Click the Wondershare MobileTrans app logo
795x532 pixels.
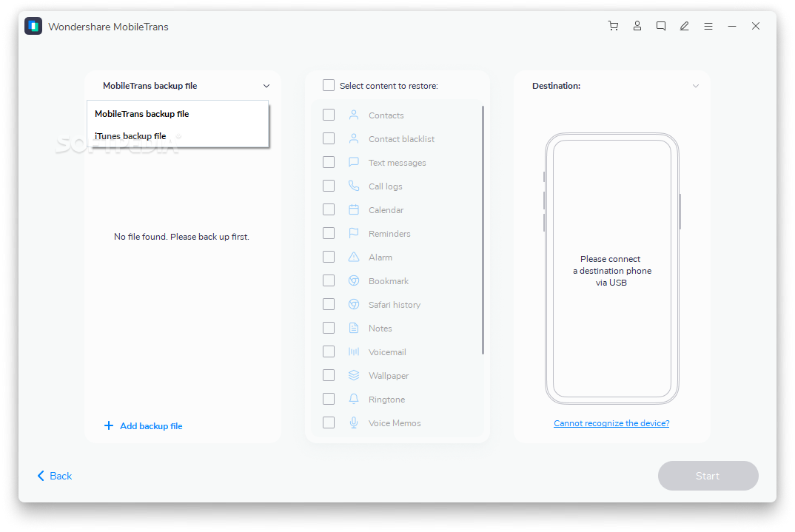[33, 27]
